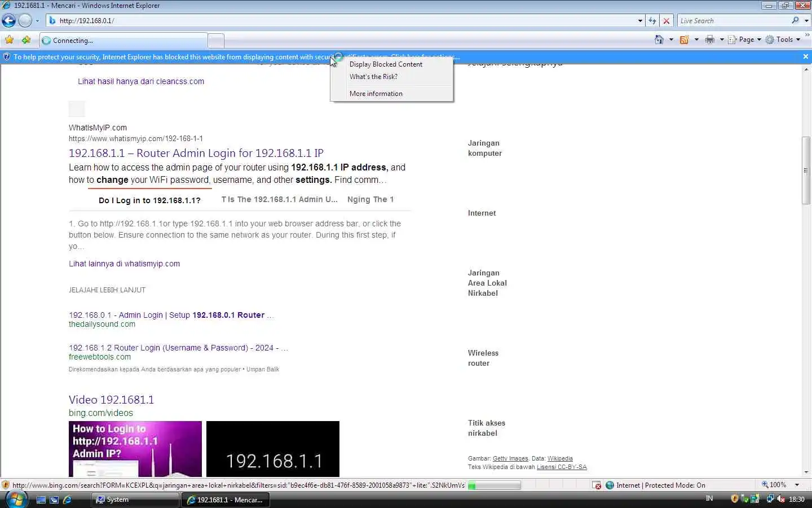Select the T Is The 192.168.1.1 Admin U... tab
812x508 pixels.
click(280, 199)
